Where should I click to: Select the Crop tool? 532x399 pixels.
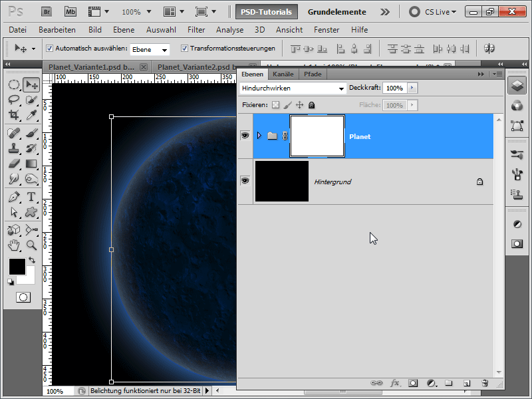coord(13,114)
